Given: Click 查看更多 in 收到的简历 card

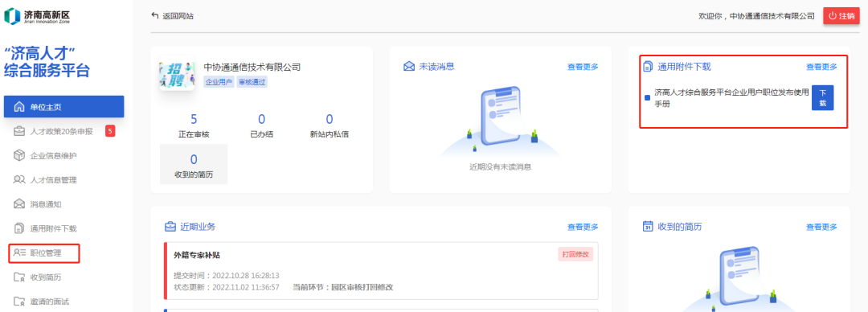Looking at the screenshot, I should [x=821, y=227].
